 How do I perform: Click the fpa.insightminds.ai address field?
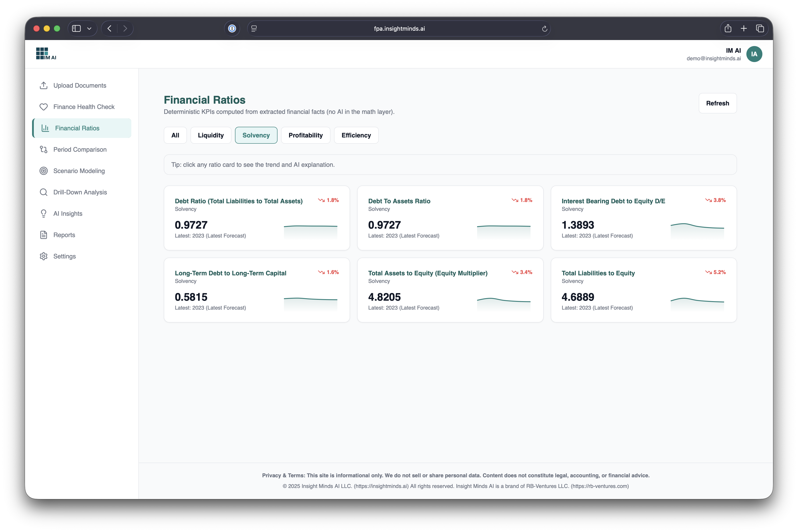click(399, 29)
